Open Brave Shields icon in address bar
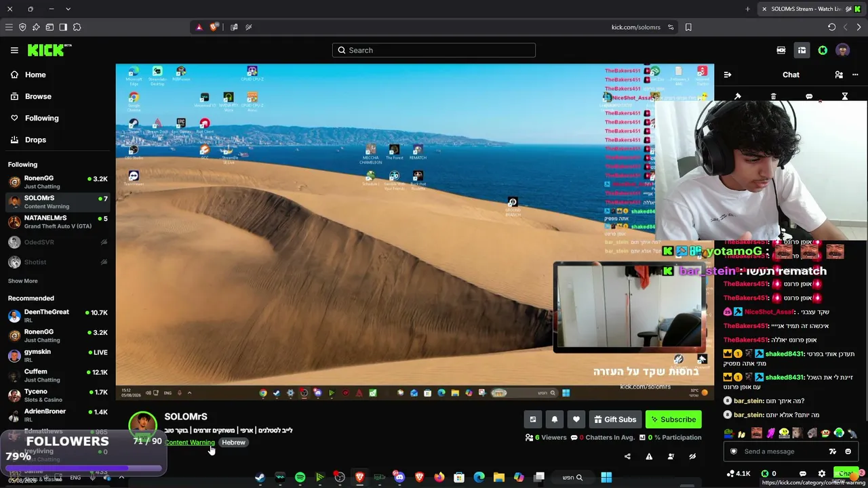The image size is (868, 488). (214, 27)
